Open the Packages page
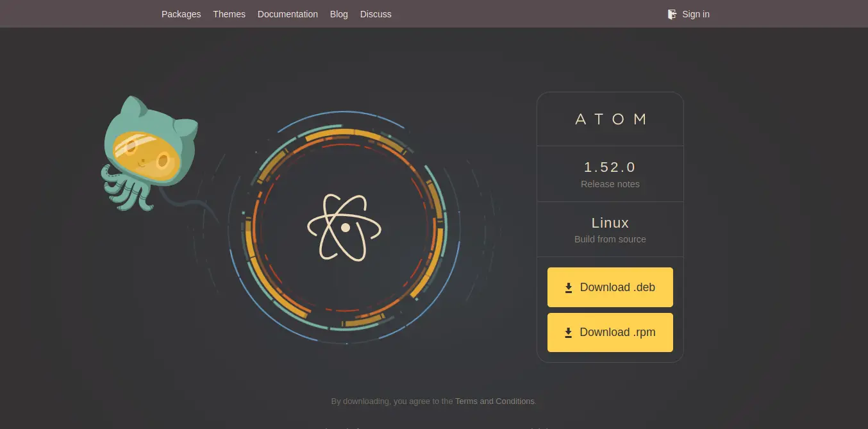The height and width of the screenshot is (429, 868). point(181,14)
